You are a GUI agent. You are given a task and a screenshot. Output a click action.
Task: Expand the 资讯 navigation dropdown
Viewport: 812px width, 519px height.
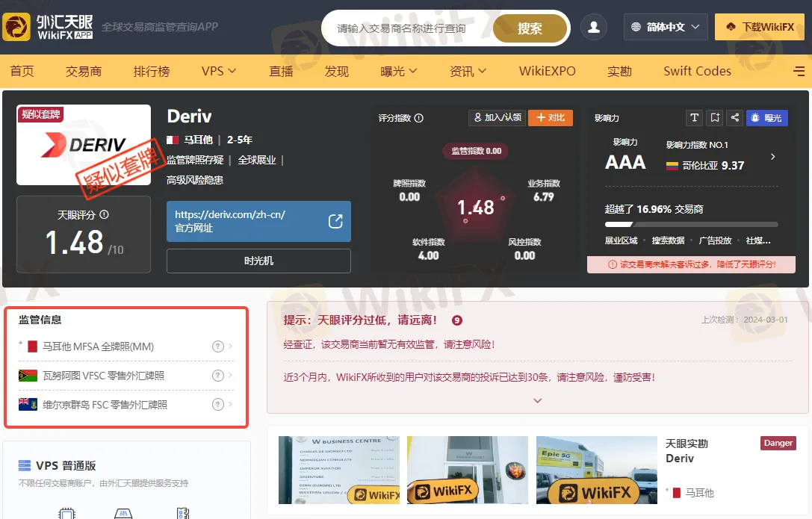click(468, 72)
